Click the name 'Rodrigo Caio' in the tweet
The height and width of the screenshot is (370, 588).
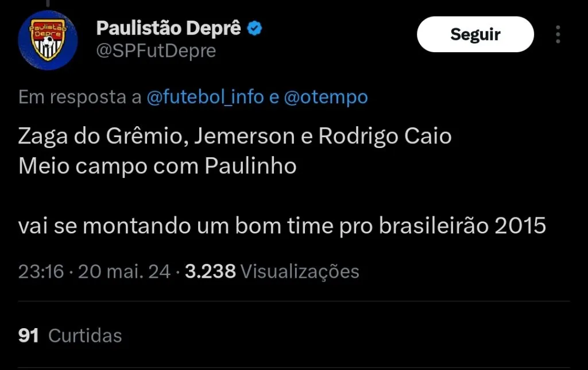385,137
